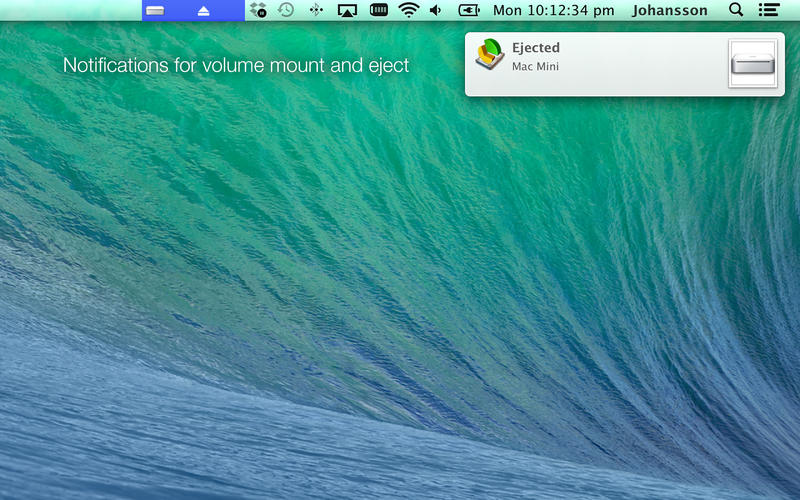This screenshot has width=800, height=500.
Task: Open the Time Machine menu bar icon
Action: [x=286, y=10]
